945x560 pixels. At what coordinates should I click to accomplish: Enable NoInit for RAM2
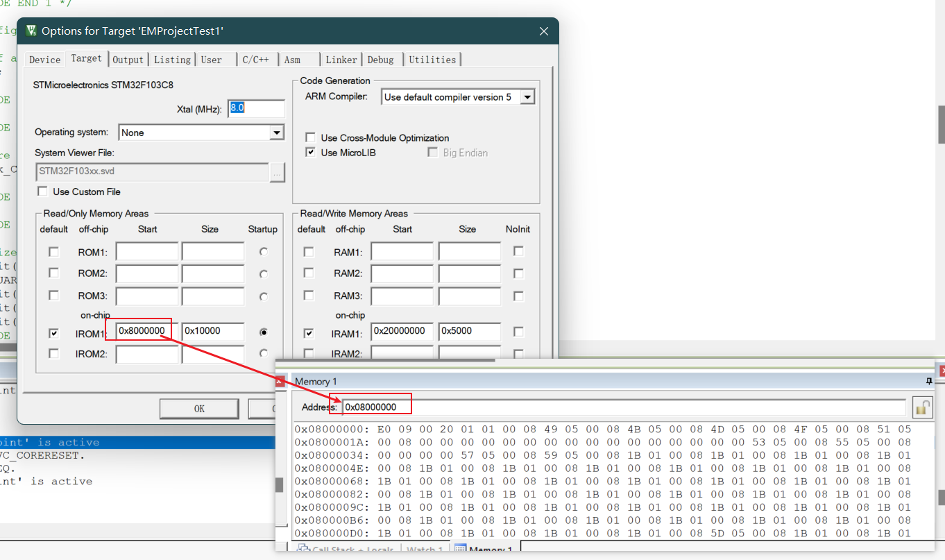click(x=518, y=273)
